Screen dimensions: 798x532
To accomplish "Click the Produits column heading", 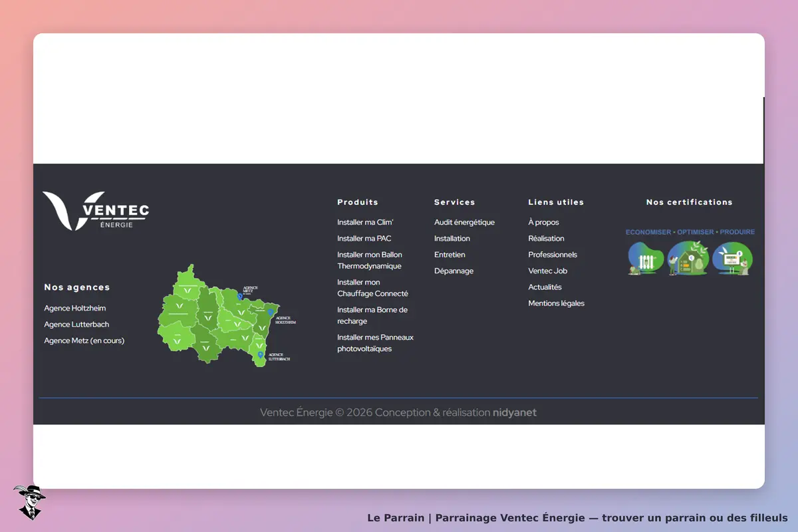I will click(x=358, y=202).
